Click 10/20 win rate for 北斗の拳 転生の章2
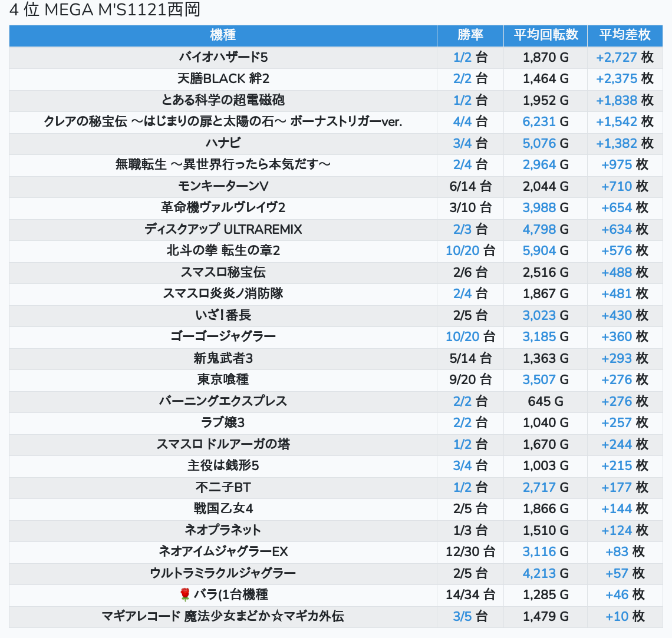Viewport: 672px width, 638px height. pyautogui.click(x=462, y=251)
